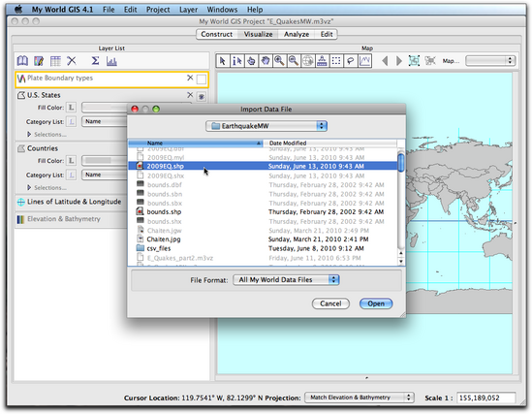The image size is (532, 414).
Task: Select the pan hand map tool
Action: [x=266, y=61]
